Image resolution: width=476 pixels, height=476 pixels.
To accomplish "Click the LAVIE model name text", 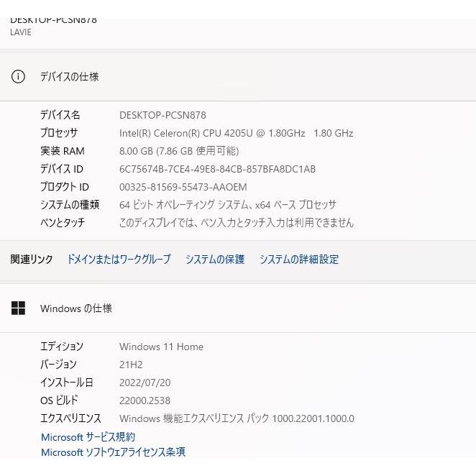I will (x=21, y=32).
